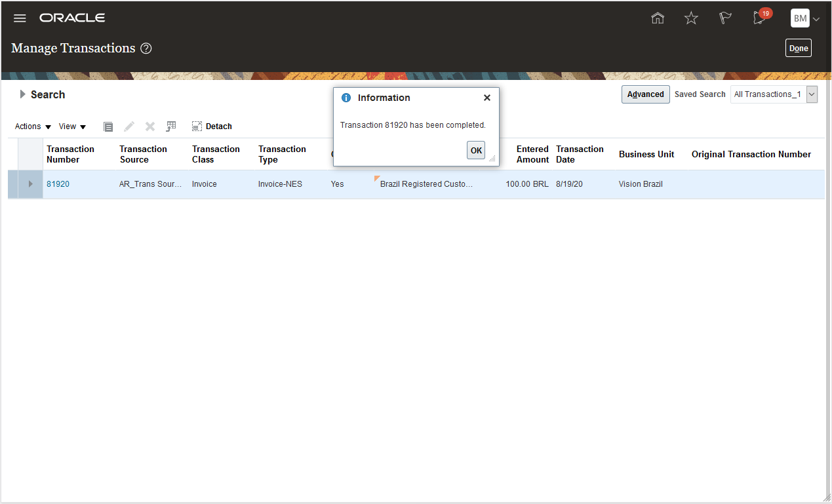
Task: Click the Information dialog resize handle
Action: tap(492, 158)
